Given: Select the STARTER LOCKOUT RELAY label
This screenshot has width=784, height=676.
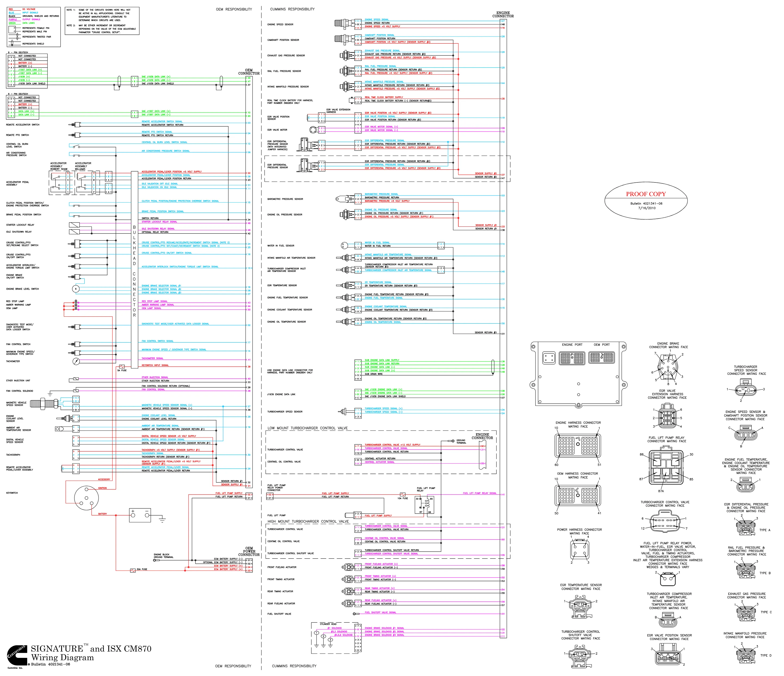Looking at the screenshot, I should pos(20,225).
